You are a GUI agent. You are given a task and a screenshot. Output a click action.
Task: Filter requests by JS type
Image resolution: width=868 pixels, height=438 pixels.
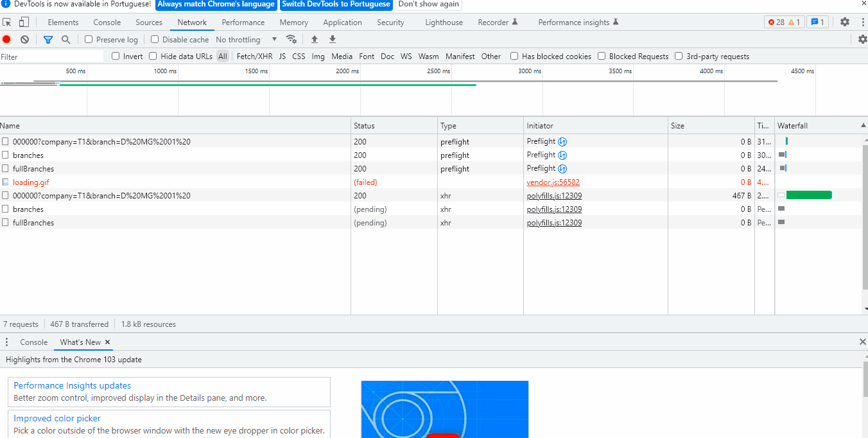282,56
